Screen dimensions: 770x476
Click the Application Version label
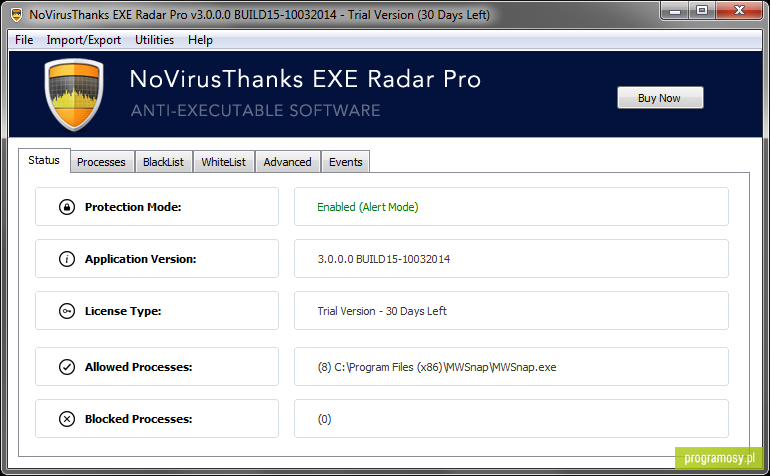140,259
